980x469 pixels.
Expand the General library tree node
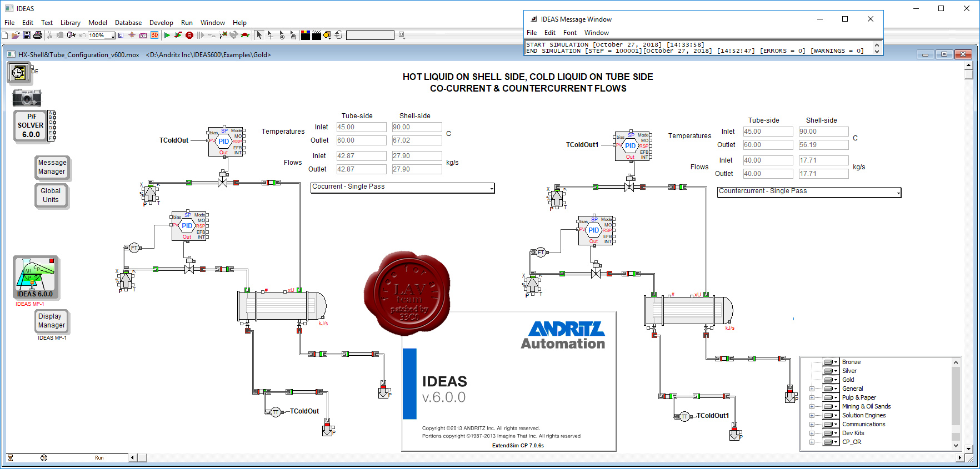click(x=812, y=389)
